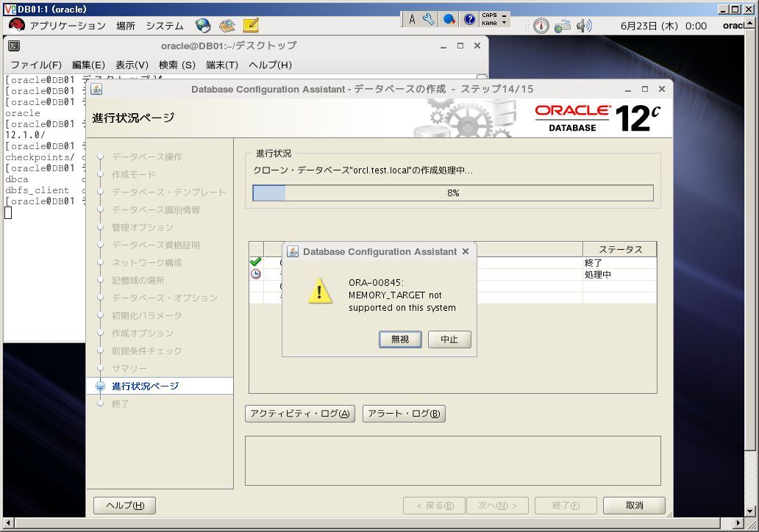
Task: Click the 8% progress bar
Action: 453,193
